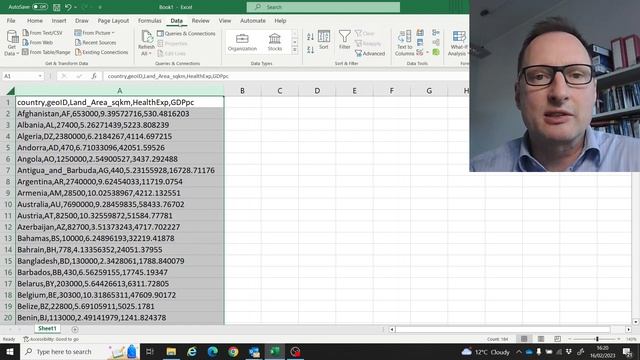The width and height of the screenshot is (640, 360).
Task: Sort Z to A descending
Action: point(310,50)
